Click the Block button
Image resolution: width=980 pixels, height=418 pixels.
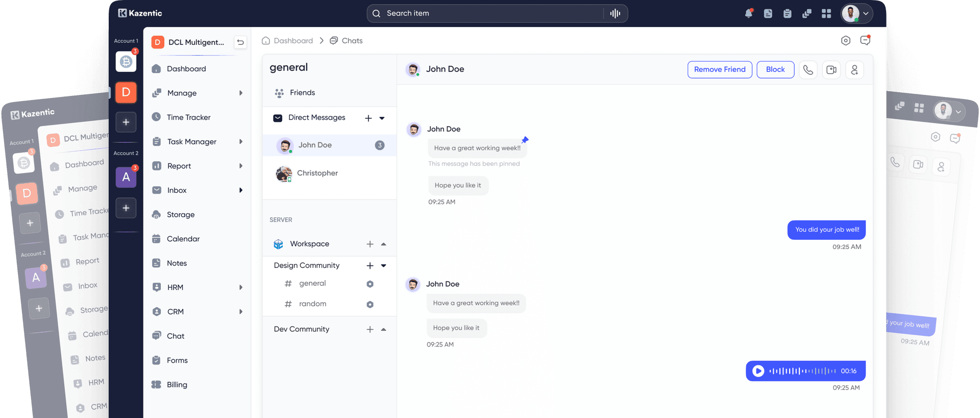(x=775, y=69)
